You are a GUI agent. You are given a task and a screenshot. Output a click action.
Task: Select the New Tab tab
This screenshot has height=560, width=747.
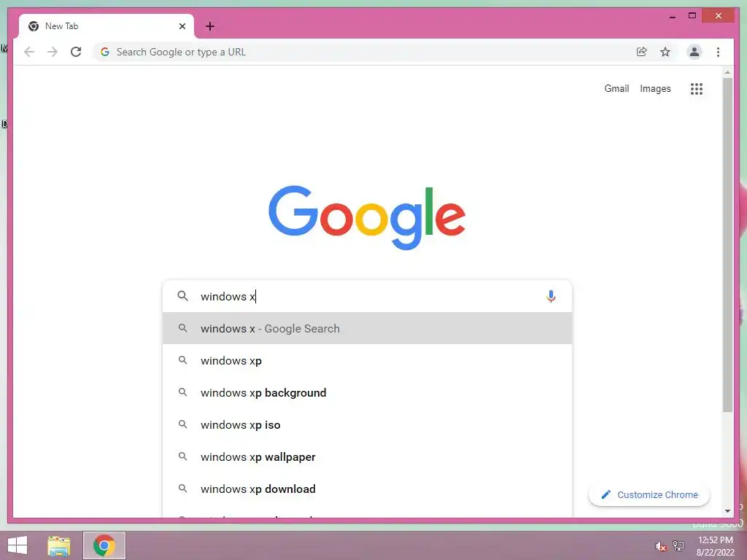[x=107, y=26]
